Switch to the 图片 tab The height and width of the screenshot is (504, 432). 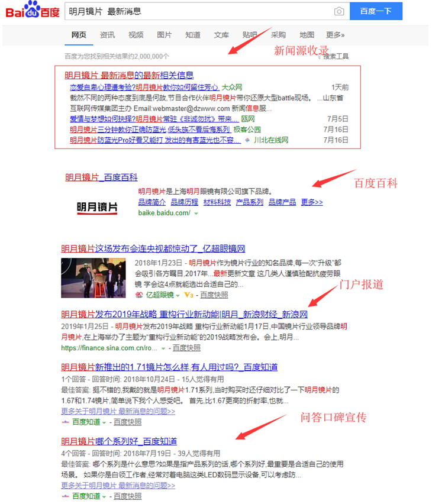click(x=164, y=35)
